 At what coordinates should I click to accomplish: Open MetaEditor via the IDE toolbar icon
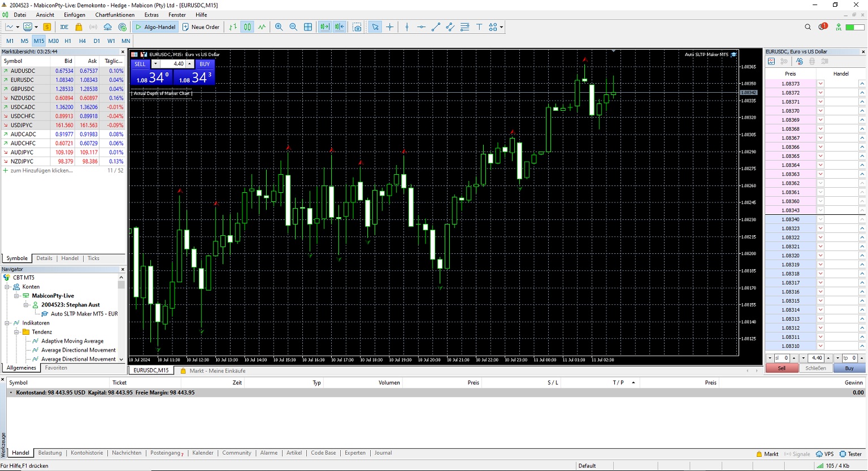click(x=64, y=27)
